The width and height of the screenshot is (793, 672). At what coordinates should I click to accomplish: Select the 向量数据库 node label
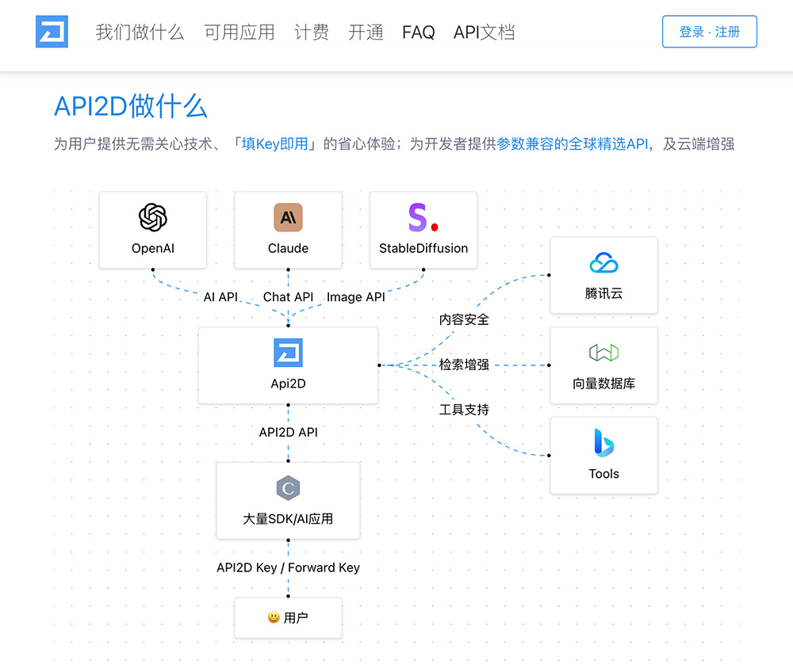[x=603, y=384]
